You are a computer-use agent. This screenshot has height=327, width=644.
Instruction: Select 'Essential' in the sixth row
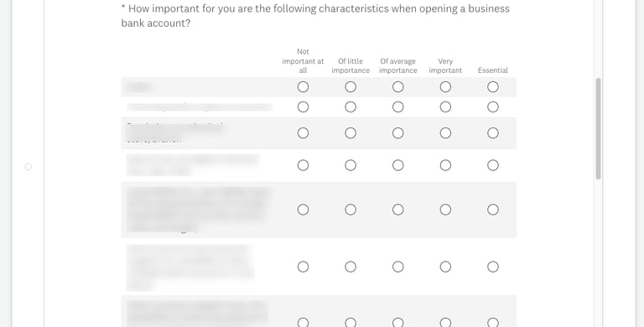click(493, 267)
